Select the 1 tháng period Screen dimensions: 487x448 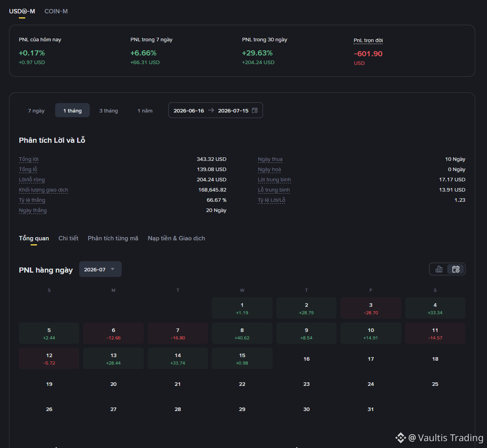(x=72, y=111)
